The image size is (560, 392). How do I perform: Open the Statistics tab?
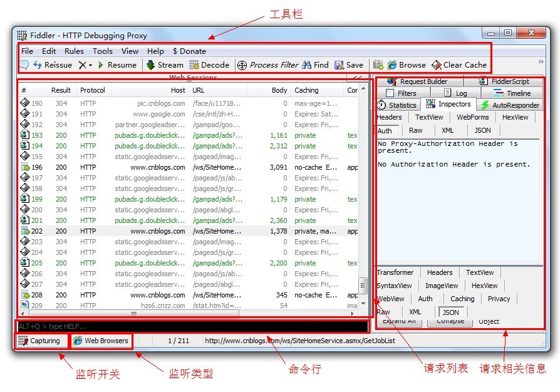point(398,105)
